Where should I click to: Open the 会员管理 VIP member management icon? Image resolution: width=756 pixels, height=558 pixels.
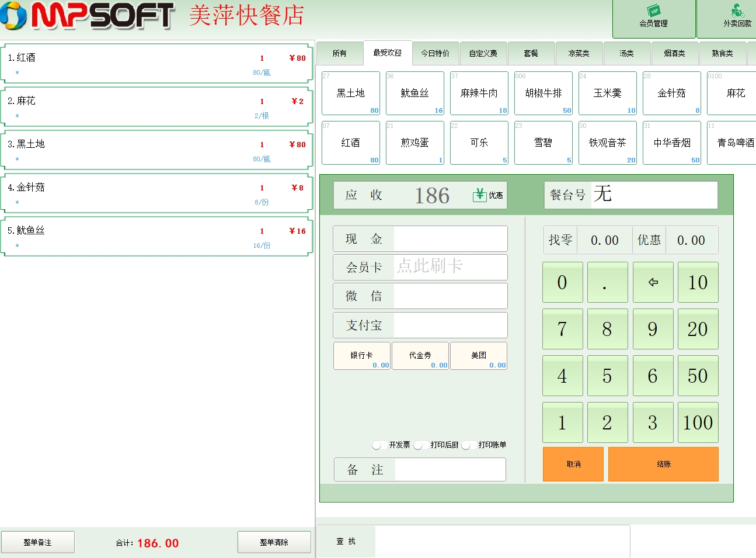(x=653, y=12)
